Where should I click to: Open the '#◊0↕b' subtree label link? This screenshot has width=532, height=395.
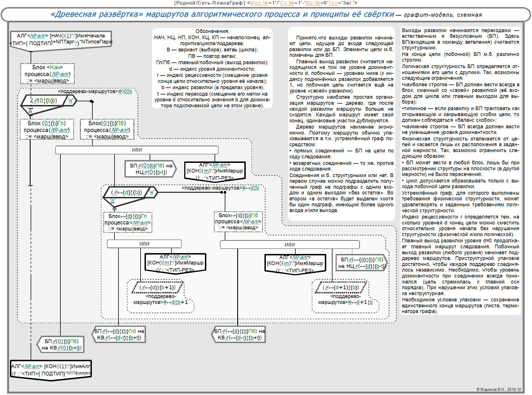pyautogui.click(x=125, y=91)
